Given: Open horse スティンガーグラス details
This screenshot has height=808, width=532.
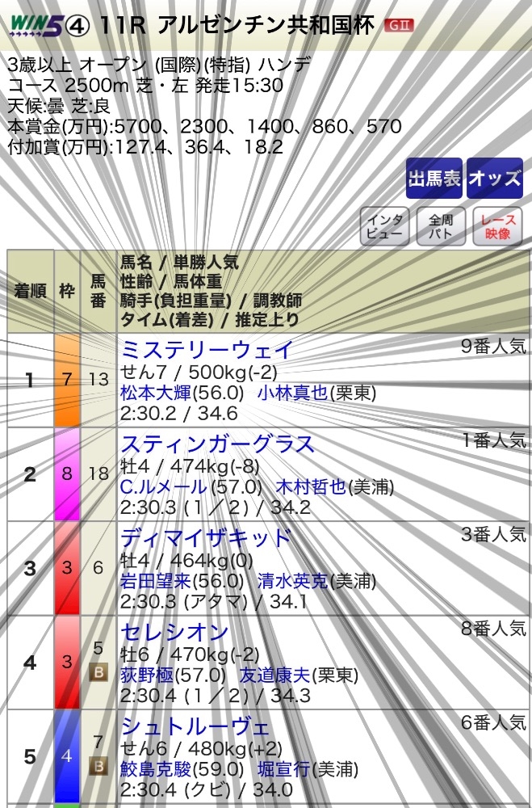Looking at the screenshot, I should (217, 444).
